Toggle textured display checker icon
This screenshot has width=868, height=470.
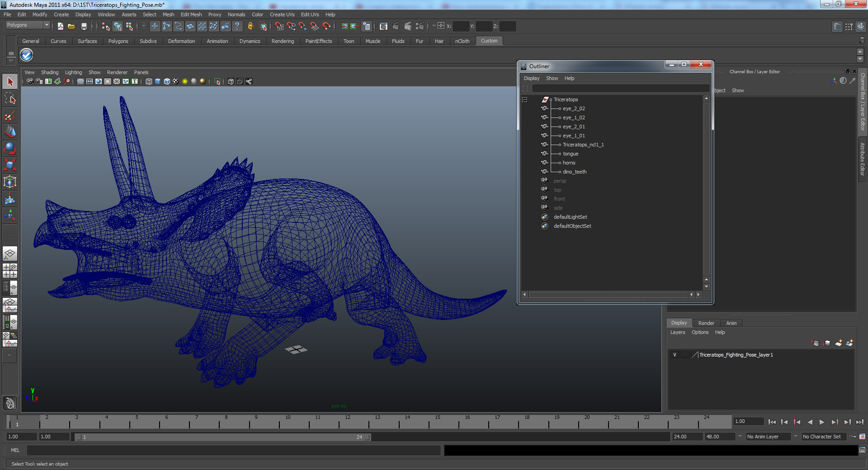pyautogui.click(x=176, y=81)
